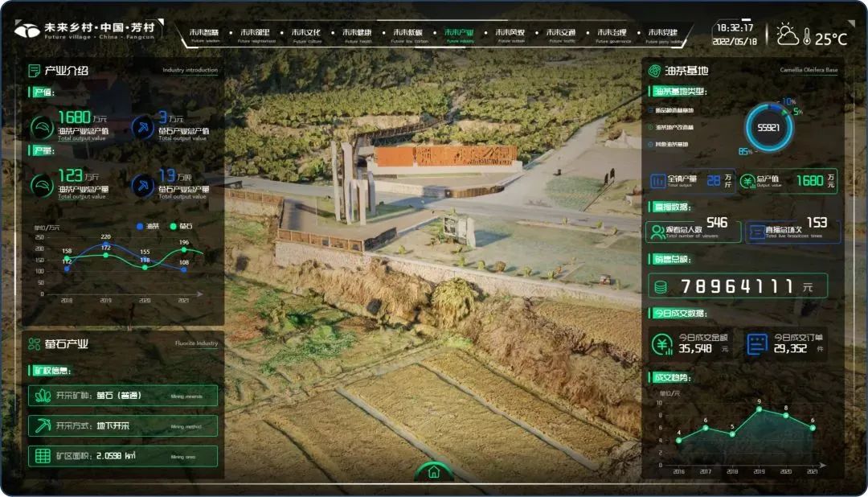The image size is (868, 497).
Task: Click the weather cloud-sun icon
Action: (788, 36)
